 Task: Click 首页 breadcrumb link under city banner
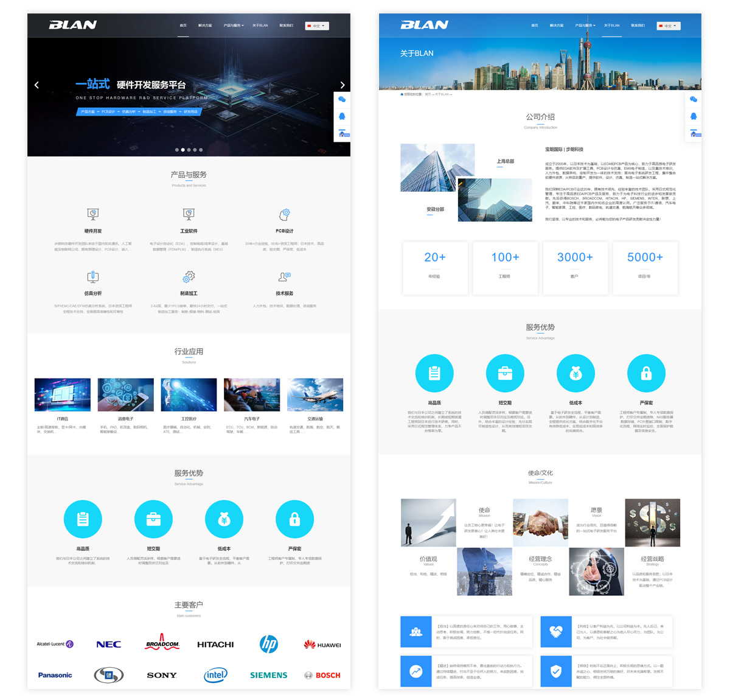pos(428,94)
